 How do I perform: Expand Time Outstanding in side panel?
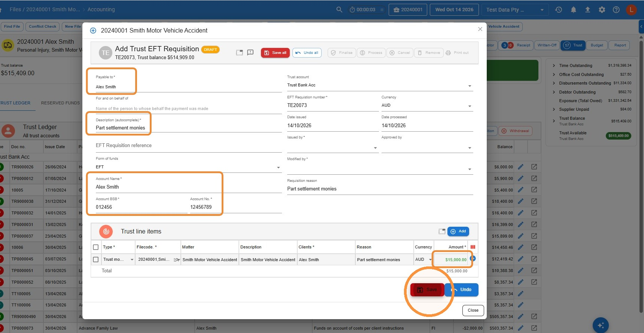click(554, 65)
